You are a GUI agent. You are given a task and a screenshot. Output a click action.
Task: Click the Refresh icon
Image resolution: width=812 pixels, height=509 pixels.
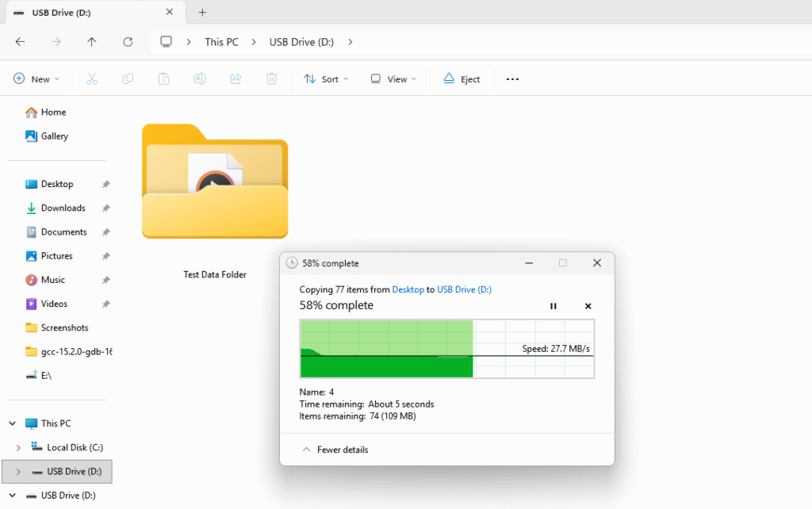[x=127, y=41]
